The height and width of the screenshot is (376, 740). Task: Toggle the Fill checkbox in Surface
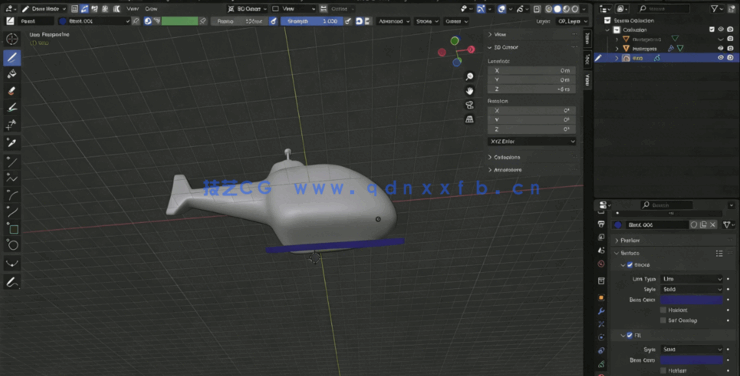tap(630, 335)
